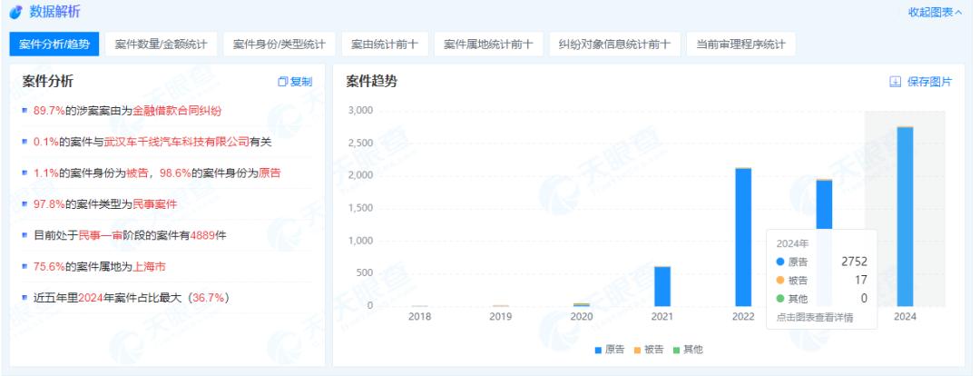Open 纠纷对象信息统计前十 tab
The image size is (980, 376).
pos(612,45)
